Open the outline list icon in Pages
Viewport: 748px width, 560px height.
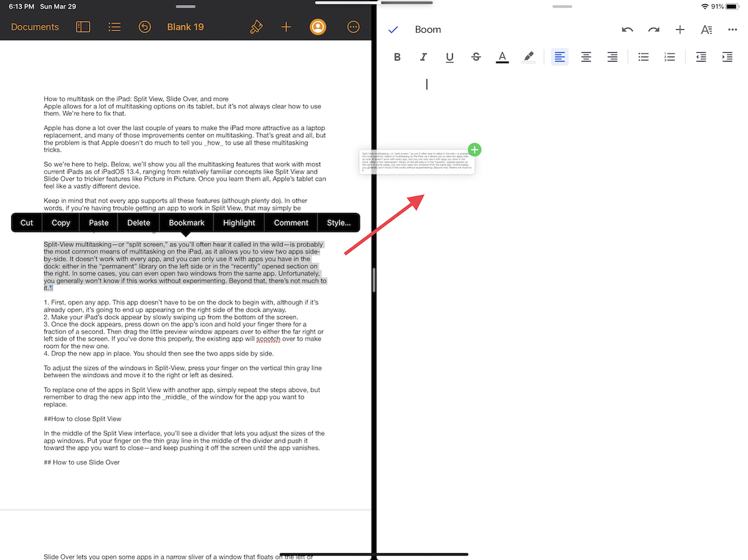click(x=114, y=27)
